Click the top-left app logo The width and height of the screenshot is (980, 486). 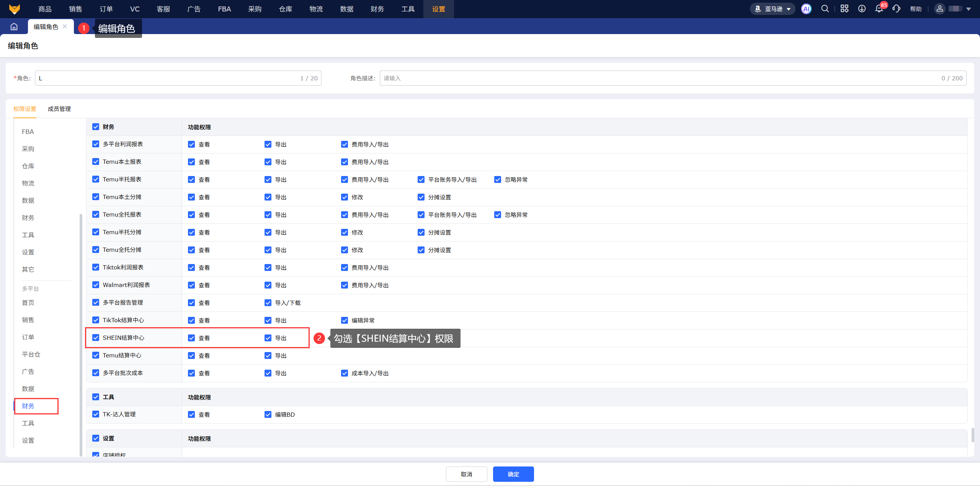pos(14,9)
